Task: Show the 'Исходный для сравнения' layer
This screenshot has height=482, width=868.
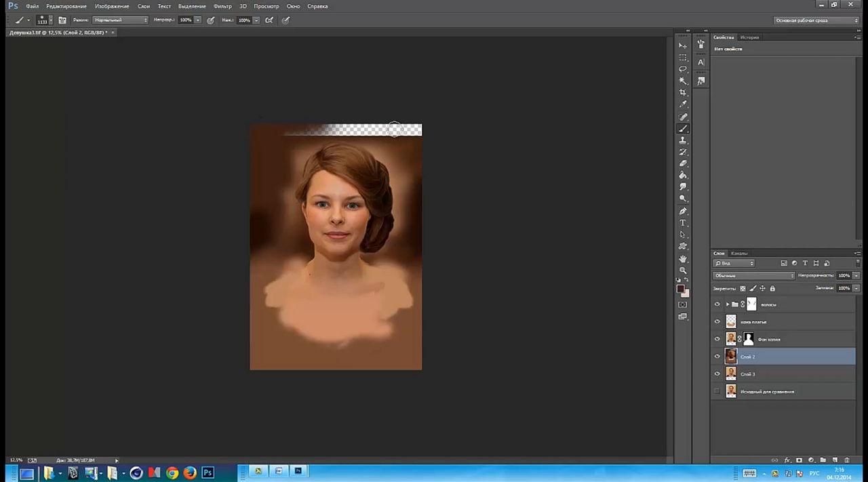Action: point(717,391)
